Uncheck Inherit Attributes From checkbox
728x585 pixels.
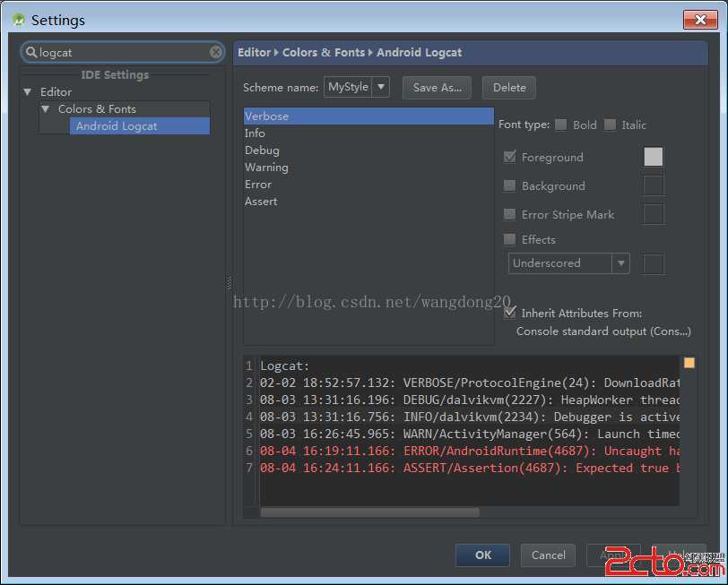pyautogui.click(x=510, y=313)
